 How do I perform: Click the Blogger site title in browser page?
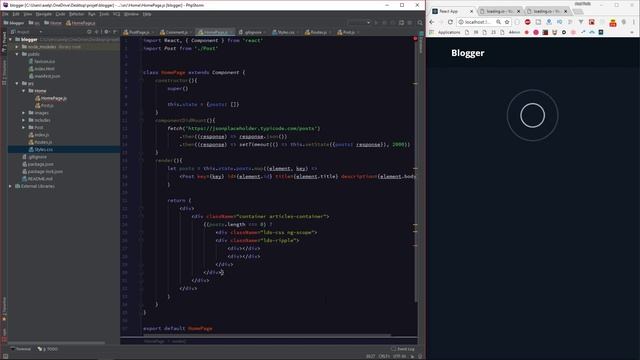[x=468, y=53]
